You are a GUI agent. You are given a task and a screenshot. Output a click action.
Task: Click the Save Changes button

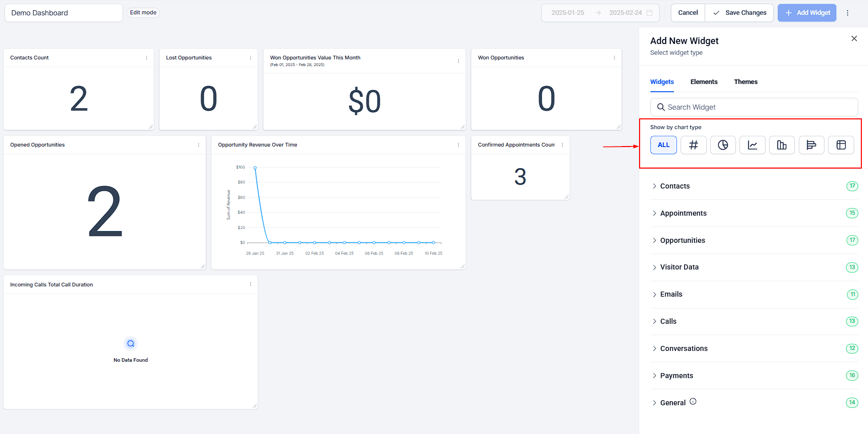click(x=739, y=13)
